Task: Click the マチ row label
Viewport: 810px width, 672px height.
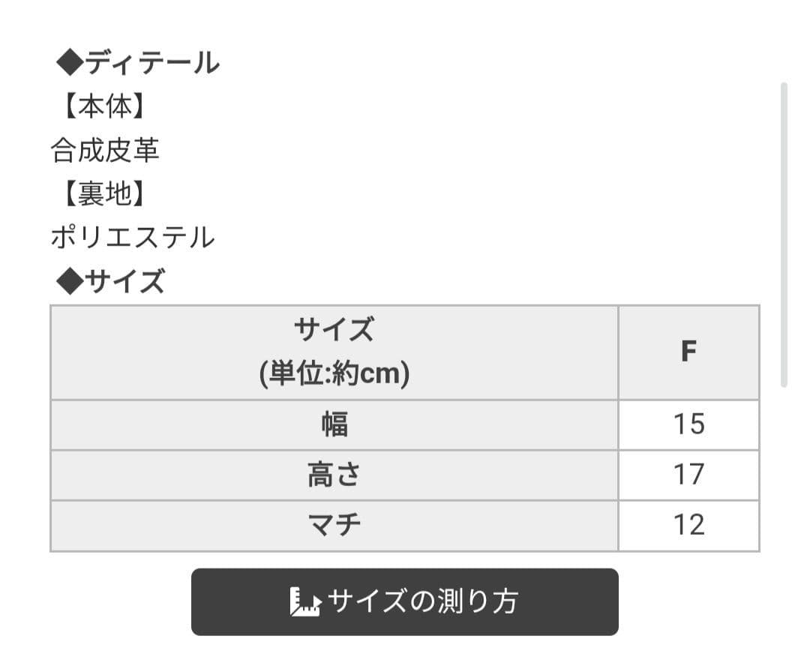Action: [x=333, y=523]
